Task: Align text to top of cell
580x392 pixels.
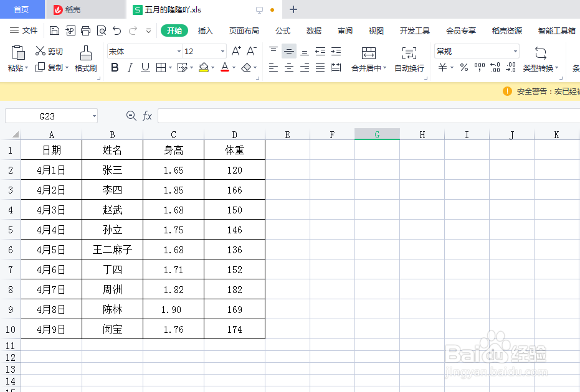Action: (273, 51)
